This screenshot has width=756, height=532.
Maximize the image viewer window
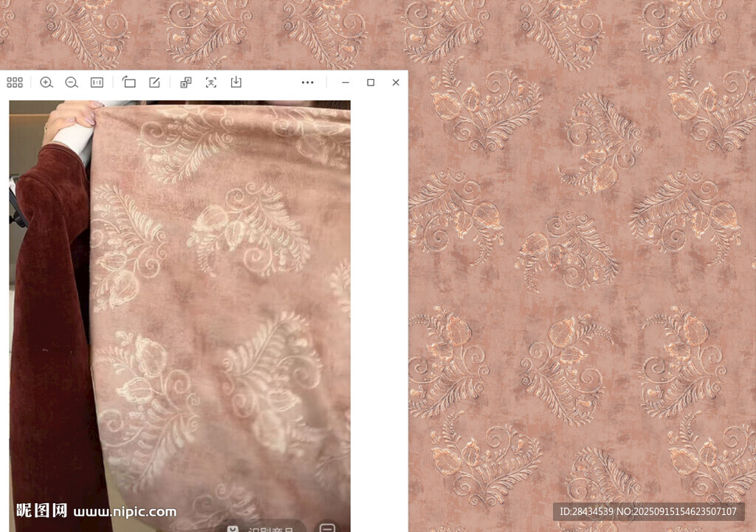tap(371, 83)
